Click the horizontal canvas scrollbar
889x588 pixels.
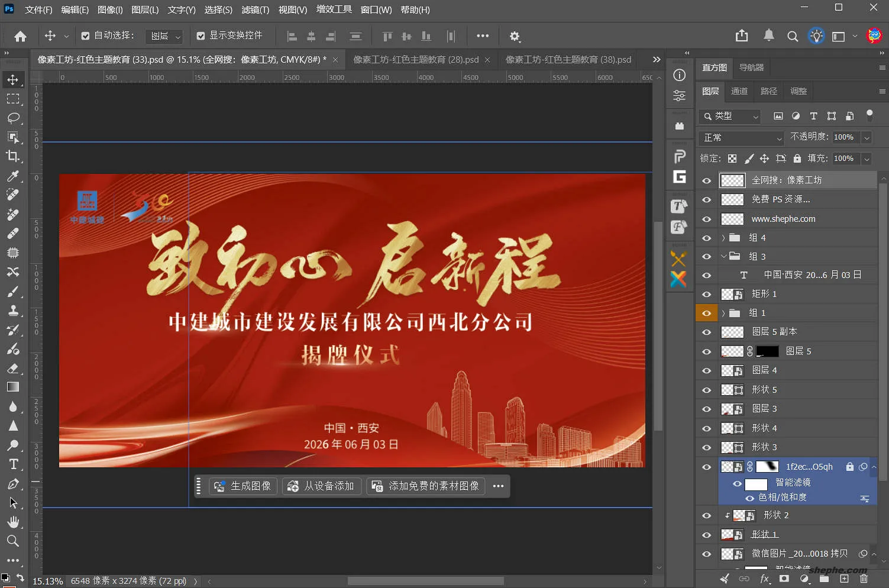(426, 581)
